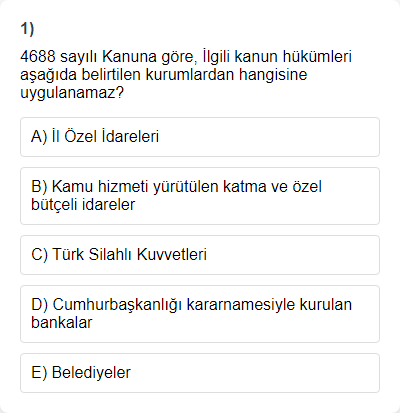The width and height of the screenshot is (400, 413).
Task: Click the word 'Belediyeler' in option E
Action: [x=91, y=373]
